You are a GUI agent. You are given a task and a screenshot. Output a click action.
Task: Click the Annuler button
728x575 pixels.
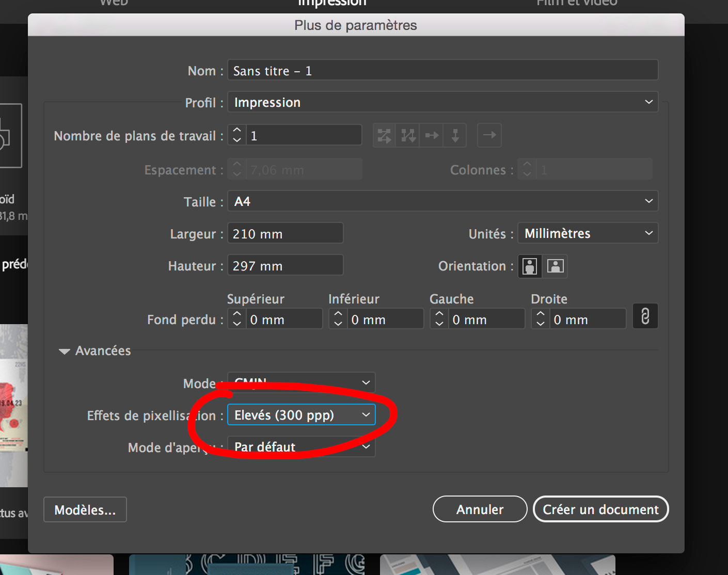pyautogui.click(x=480, y=509)
